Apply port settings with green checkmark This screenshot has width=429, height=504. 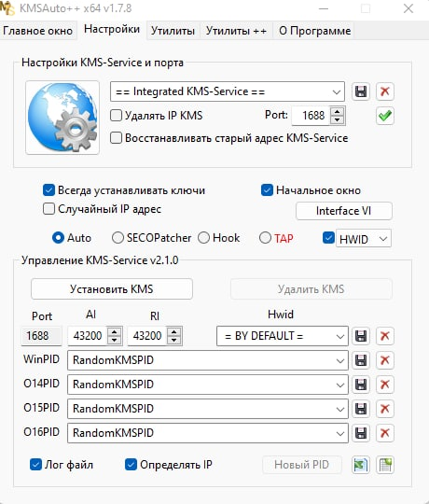pos(385,116)
